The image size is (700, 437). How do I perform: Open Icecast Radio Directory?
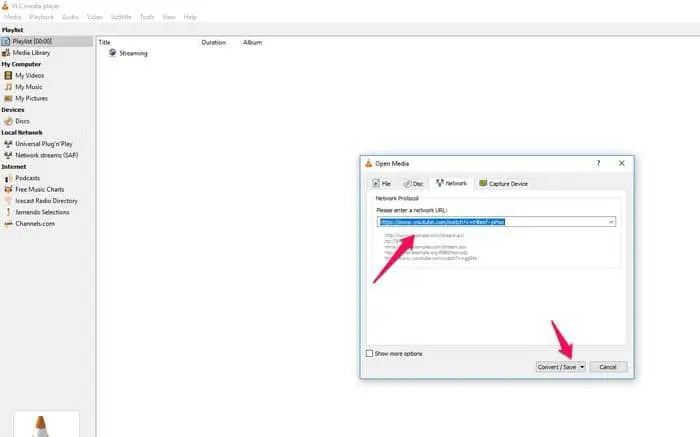(x=46, y=200)
